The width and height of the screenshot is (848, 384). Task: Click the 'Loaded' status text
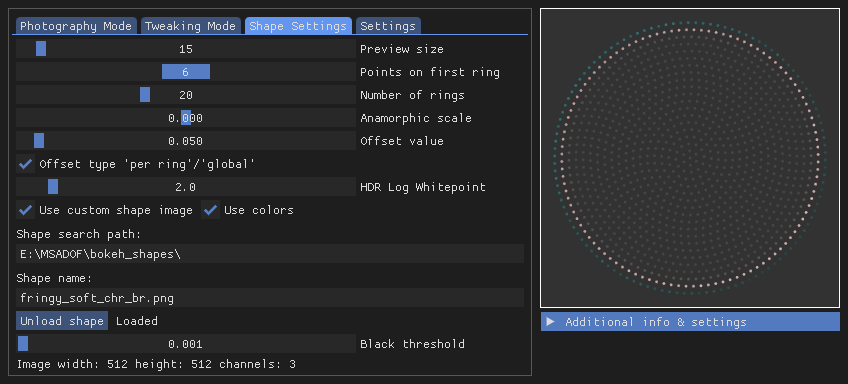pyautogui.click(x=137, y=321)
